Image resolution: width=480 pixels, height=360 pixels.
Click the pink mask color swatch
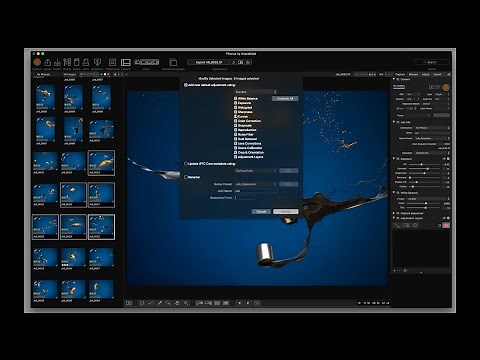point(446,225)
